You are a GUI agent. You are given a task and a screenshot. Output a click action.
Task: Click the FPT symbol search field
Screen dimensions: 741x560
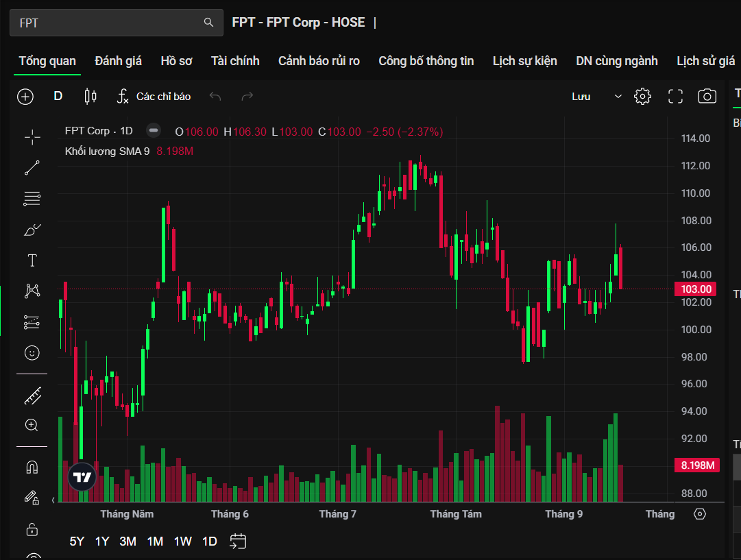pyautogui.click(x=117, y=23)
